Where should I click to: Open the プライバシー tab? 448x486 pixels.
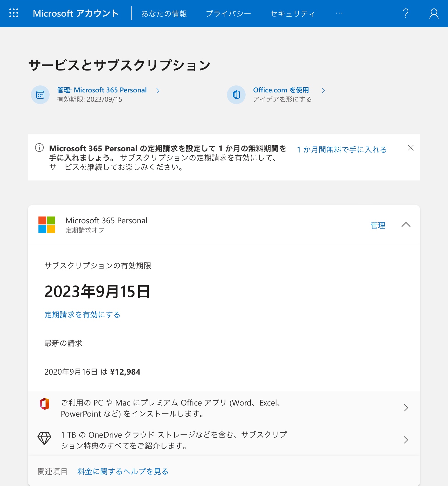[x=228, y=14]
